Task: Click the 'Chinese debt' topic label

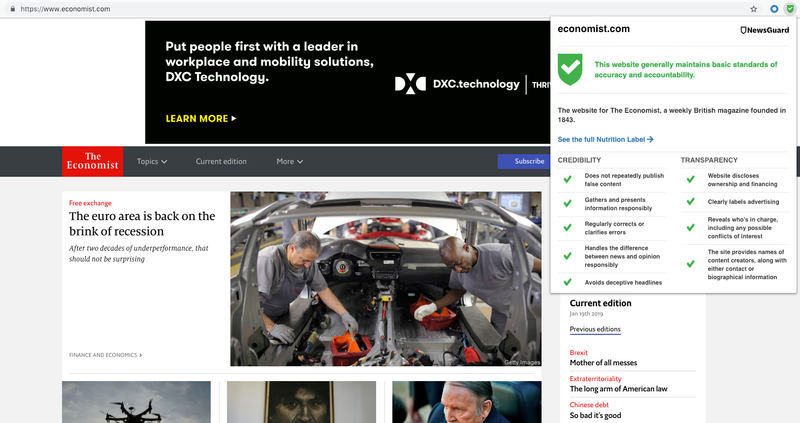Action: [x=589, y=405]
